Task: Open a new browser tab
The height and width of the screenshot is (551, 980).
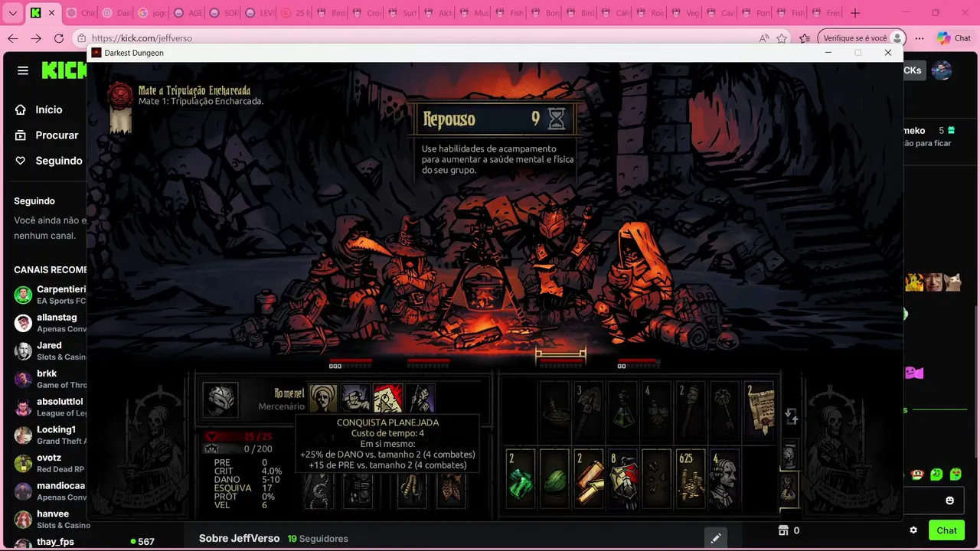Action: [x=855, y=13]
